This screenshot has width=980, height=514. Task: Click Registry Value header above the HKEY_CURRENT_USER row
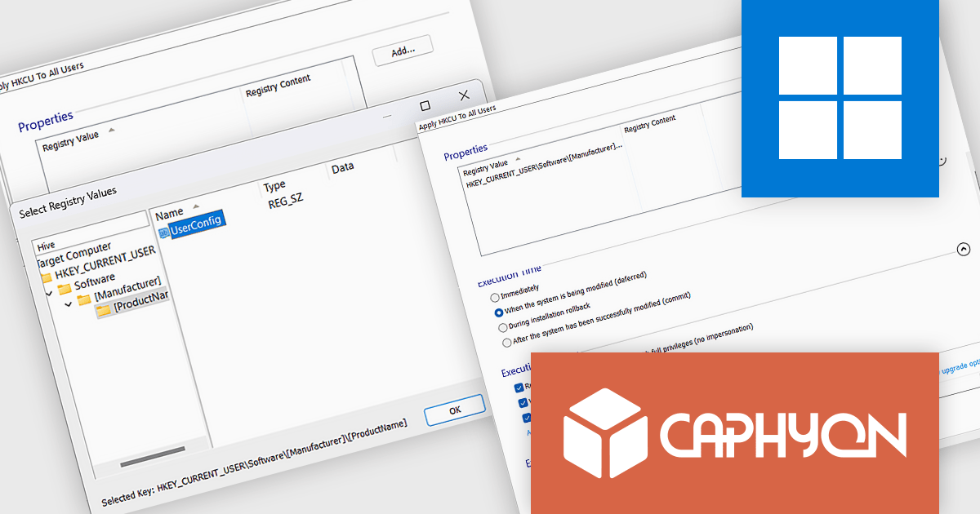pos(486,170)
